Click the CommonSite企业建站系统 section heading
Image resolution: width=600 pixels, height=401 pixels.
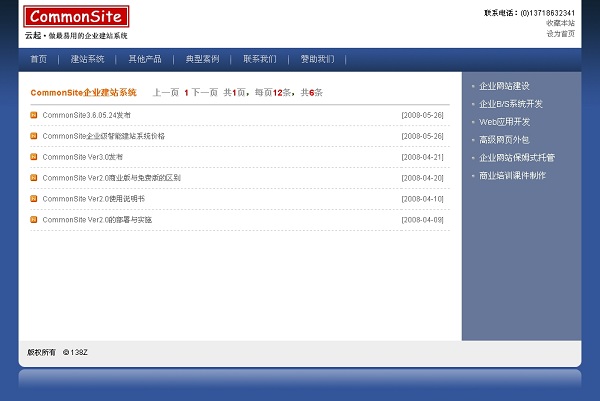[83, 93]
